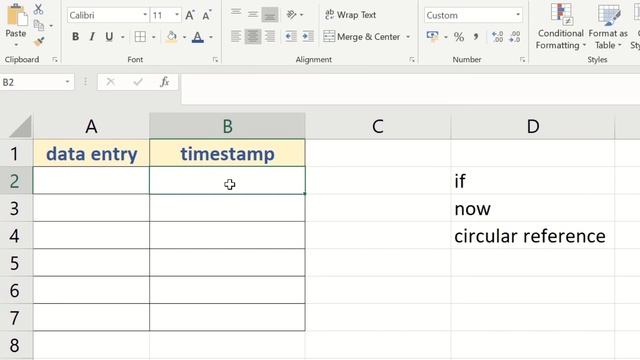Click the 'circular reference' cell
Image resolution: width=640 pixels, height=360 pixels.
pyautogui.click(x=533, y=236)
